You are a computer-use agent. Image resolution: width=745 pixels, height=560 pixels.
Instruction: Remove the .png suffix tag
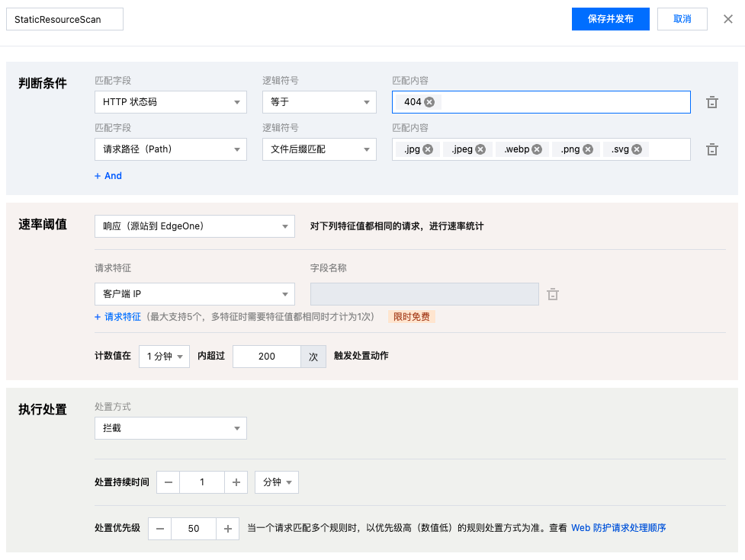click(588, 149)
